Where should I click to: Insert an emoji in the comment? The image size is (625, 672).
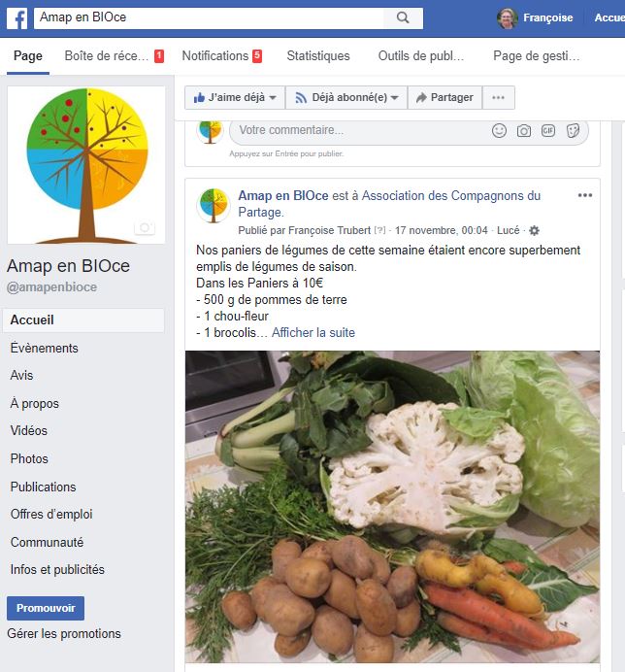[499, 130]
